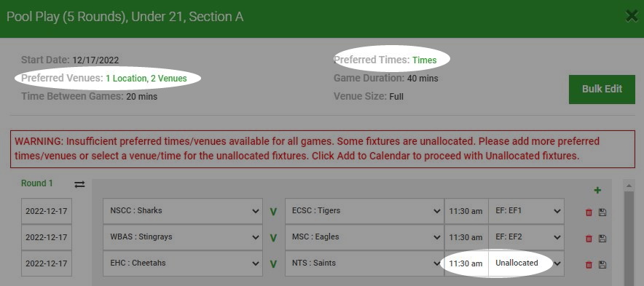The image size is (644, 286).
Task: Save the Stingrays vs Eagles fixture
Action: pos(602,239)
